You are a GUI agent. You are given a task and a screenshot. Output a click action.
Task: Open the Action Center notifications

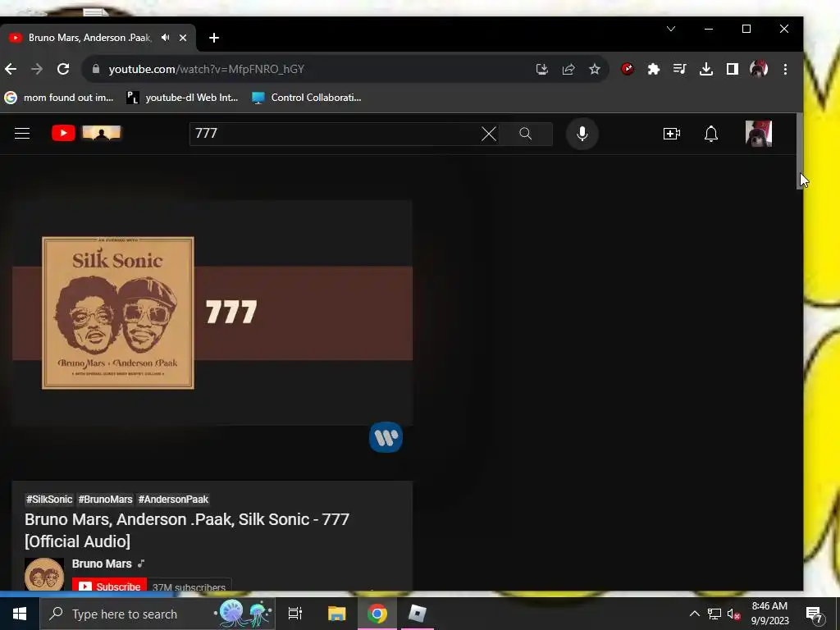pos(815,615)
